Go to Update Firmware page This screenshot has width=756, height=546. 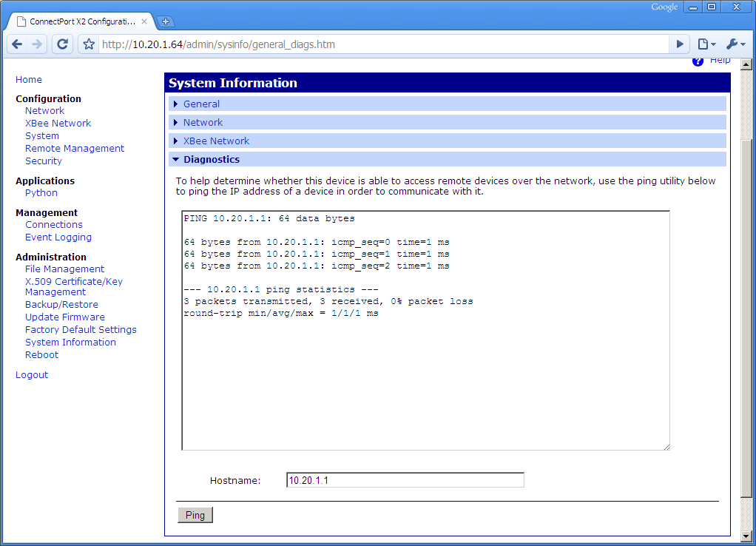coord(65,317)
